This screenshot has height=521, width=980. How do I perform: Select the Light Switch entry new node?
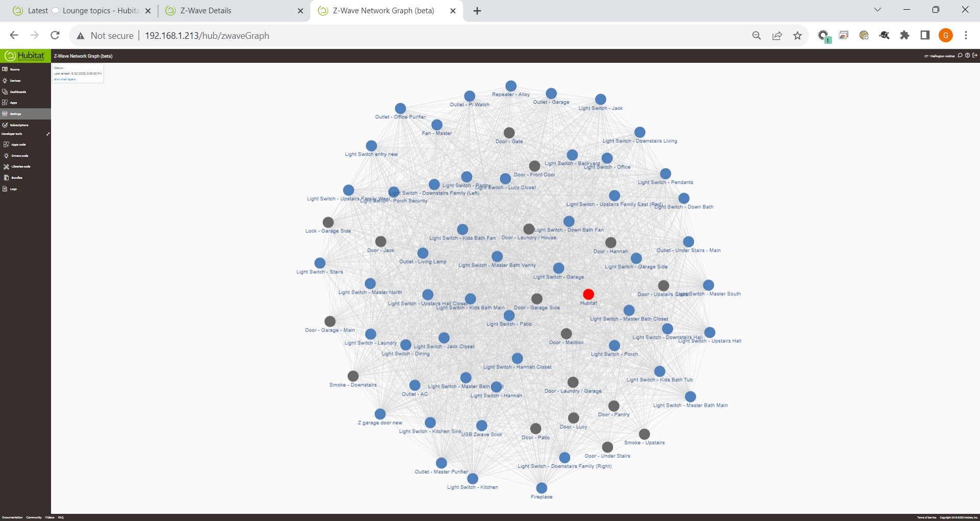click(372, 146)
